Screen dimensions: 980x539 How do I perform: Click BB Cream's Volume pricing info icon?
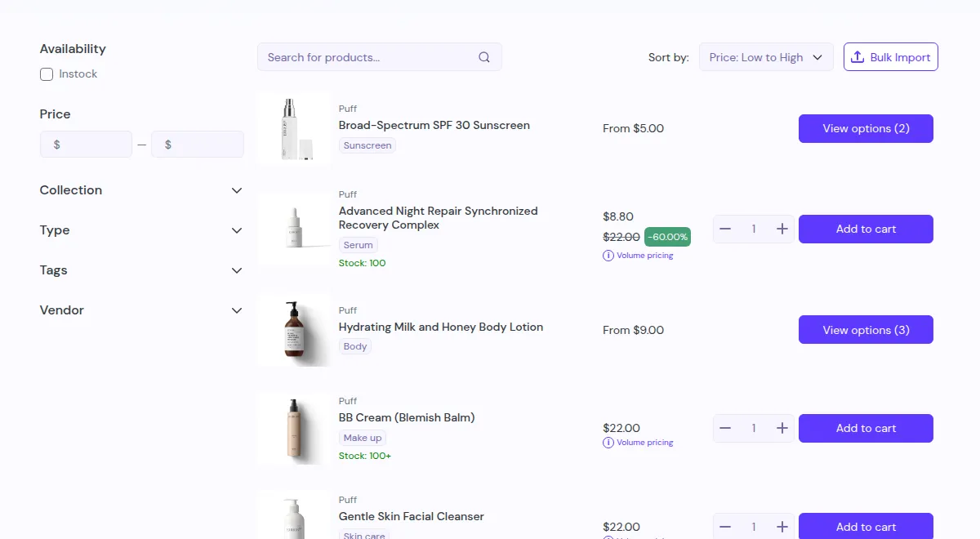(x=608, y=443)
